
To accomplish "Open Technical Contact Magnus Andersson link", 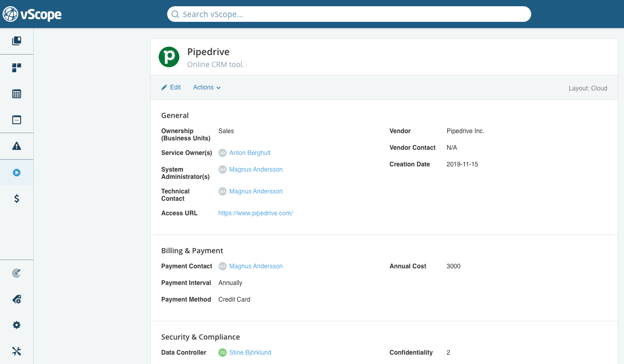I will (256, 191).
